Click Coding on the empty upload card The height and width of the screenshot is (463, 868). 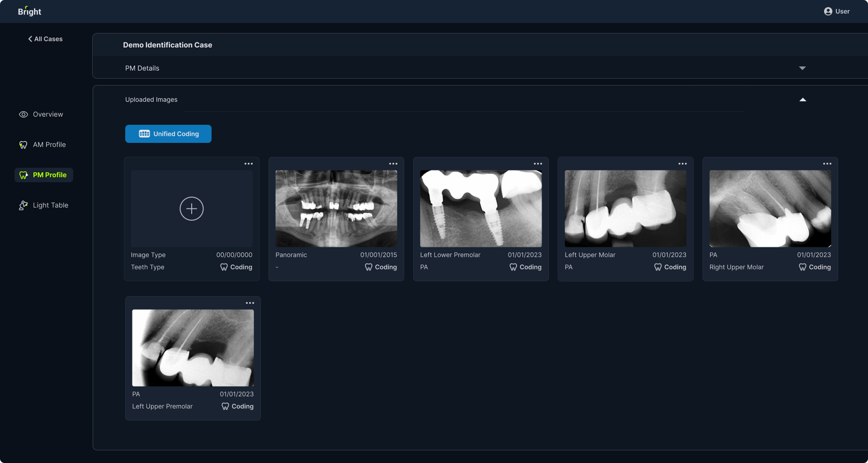click(236, 267)
